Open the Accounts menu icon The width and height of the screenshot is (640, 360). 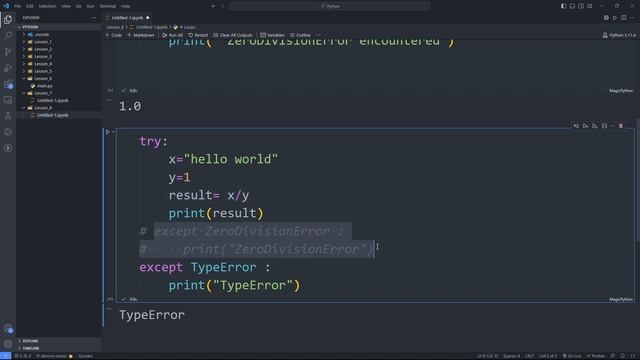click(x=8, y=328)
